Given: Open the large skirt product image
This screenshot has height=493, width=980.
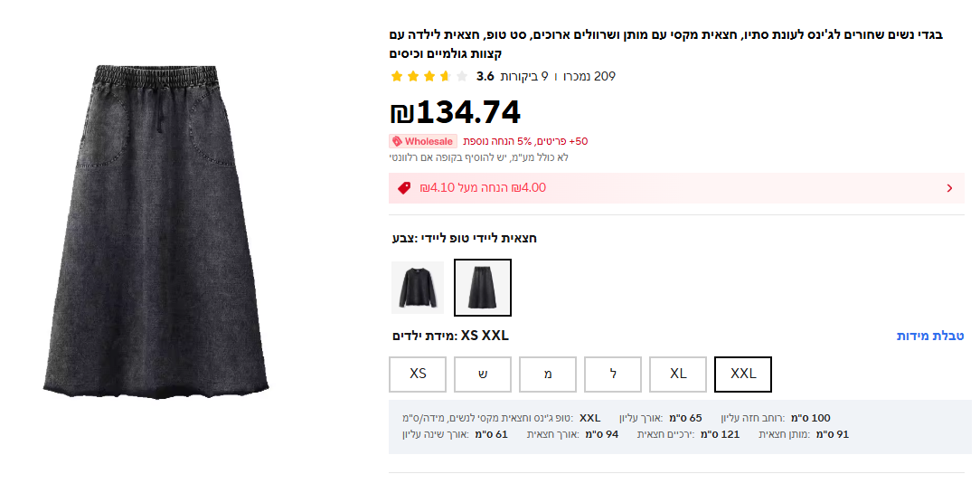Looking at the screenshot, I should coord(155,231).
